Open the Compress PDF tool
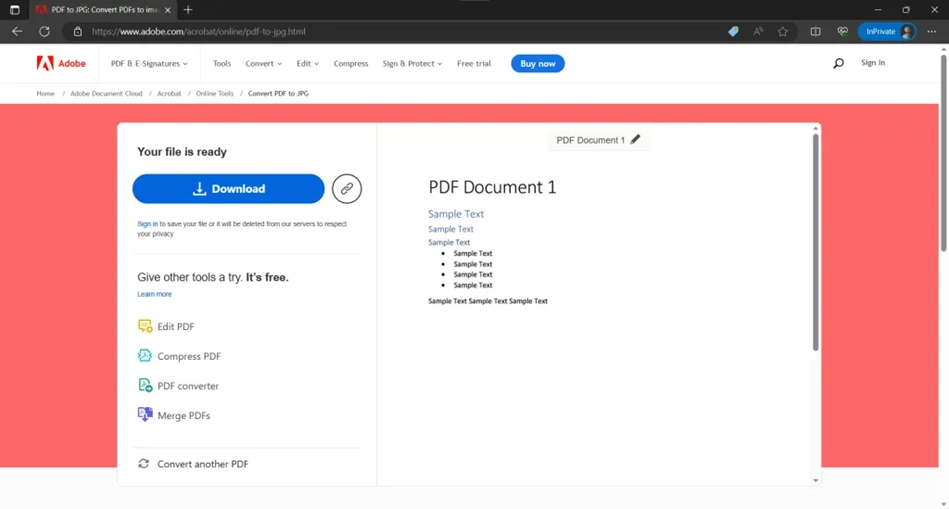 pos(179,356)
